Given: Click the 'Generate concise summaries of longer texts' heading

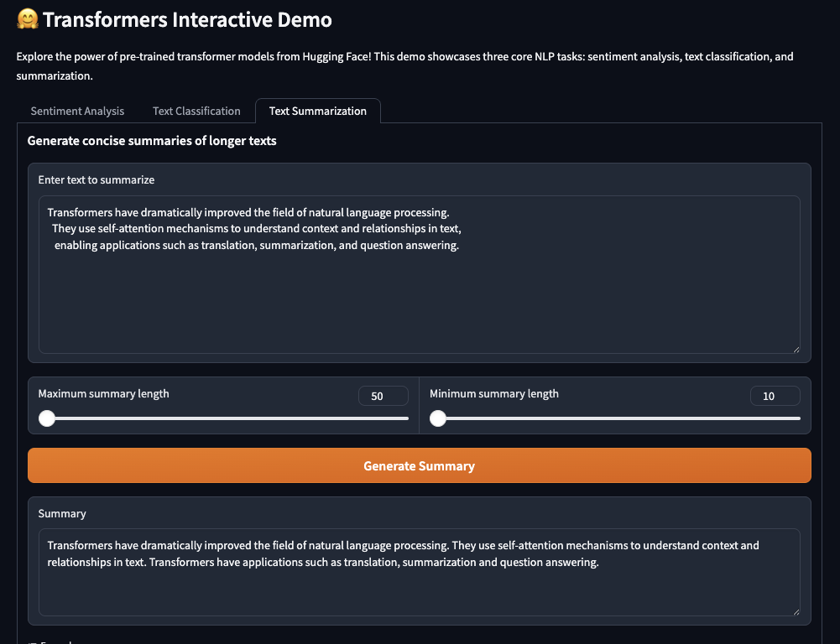Looking at the screenshot, I should [152, 141].
